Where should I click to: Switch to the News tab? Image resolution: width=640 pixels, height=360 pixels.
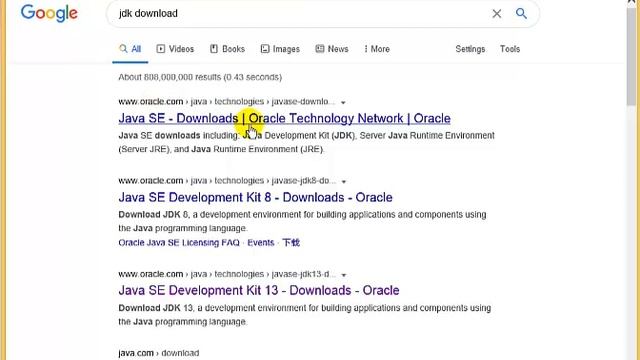pyautogui.click(x=332, y=49)
